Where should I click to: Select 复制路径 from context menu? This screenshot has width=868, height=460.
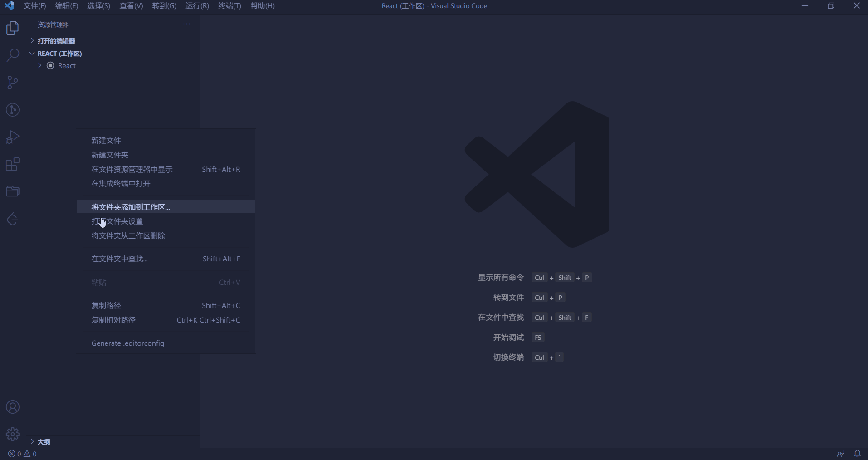click(x=106, y=306)
